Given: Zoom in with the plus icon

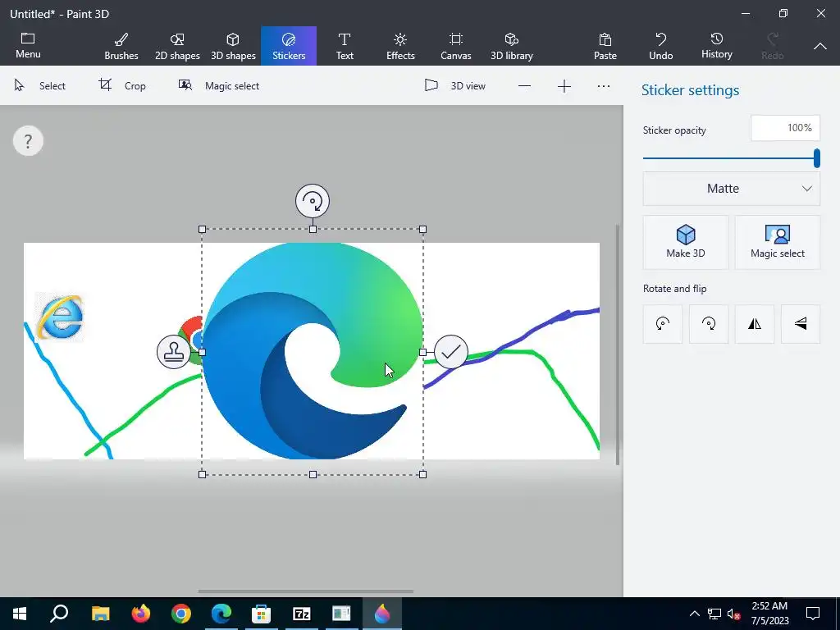Looking at the screenshot, I should coord(564,86).
